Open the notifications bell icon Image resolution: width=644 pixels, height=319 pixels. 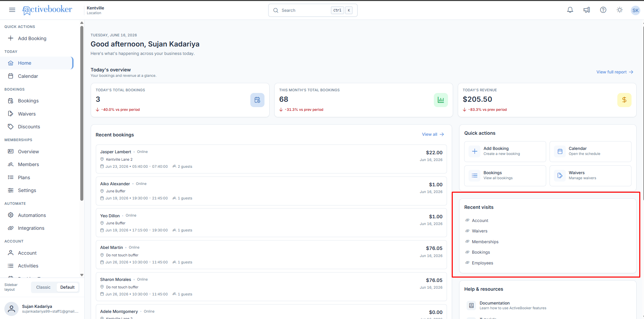[570, 10]
